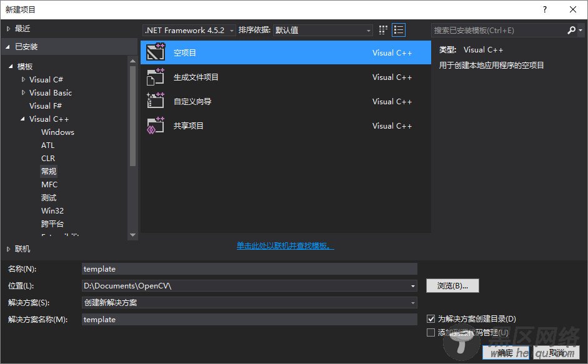Click 共享项目 template name text
The image size is (588, 364).
point(188,126)
